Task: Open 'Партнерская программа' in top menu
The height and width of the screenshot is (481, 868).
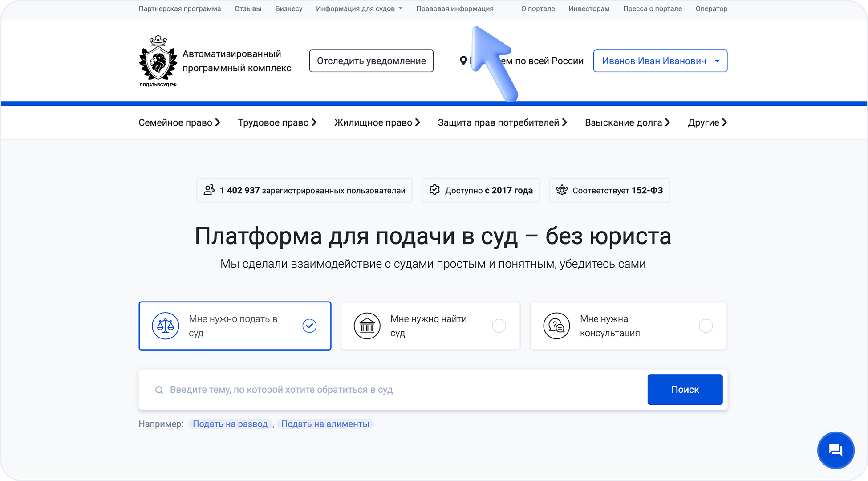Action: (x=180, y=8)
